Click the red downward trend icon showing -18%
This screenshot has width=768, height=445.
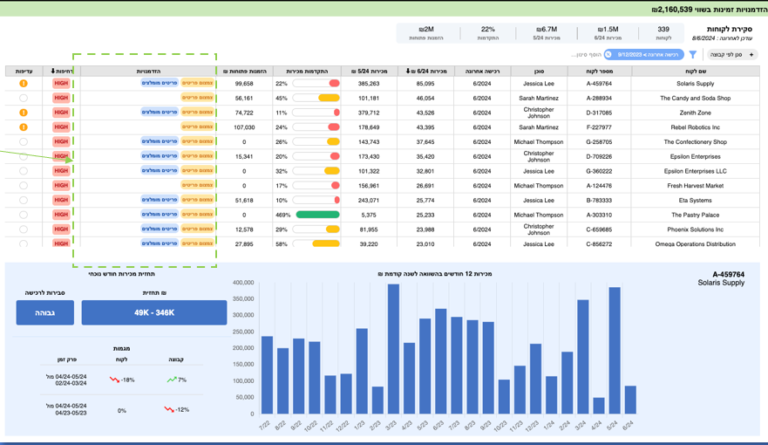click(x=114, y=379)
